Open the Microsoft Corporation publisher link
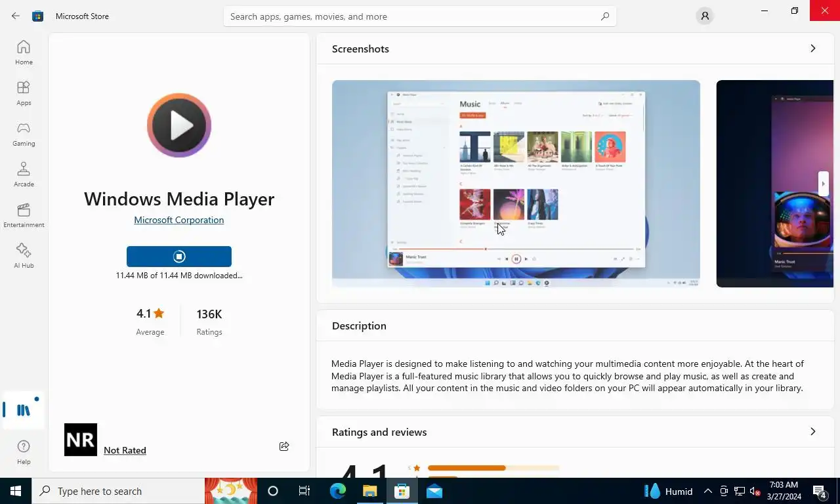The image size is (840, 504). click(179, 220)
